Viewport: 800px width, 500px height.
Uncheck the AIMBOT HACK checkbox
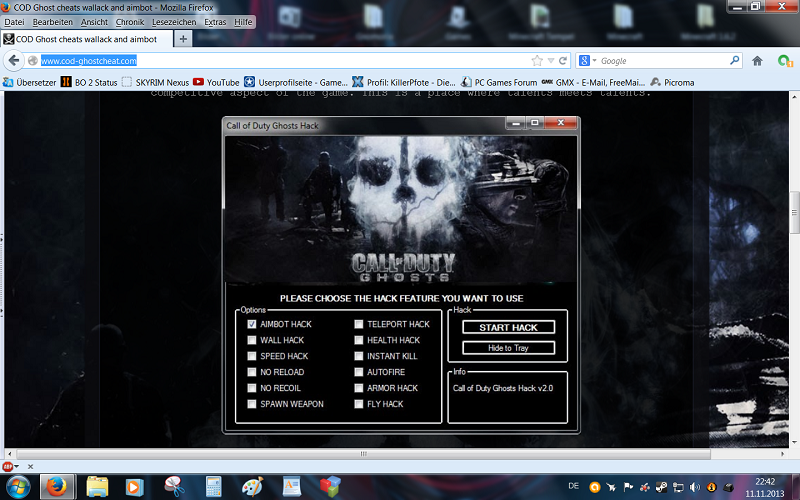(252, 324)
